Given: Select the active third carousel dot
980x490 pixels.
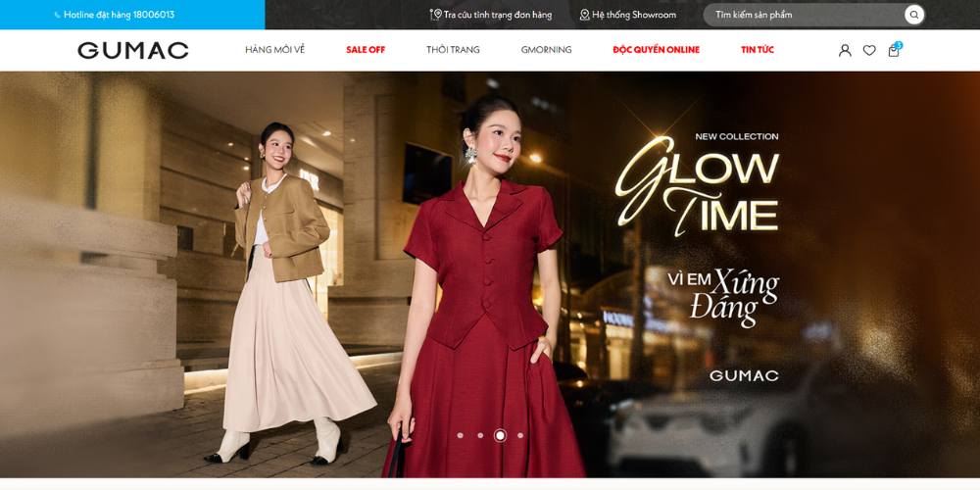Looking at the screenshot, I should click(x=500, y=436).
